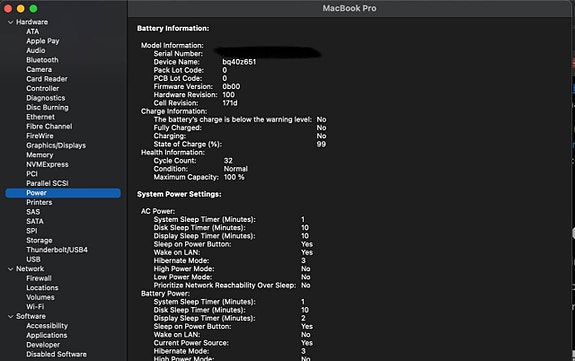The height and width of the screenshot is (361, 575).
Task: Click the Battery Information heading
Action: [x=173, y=28]
